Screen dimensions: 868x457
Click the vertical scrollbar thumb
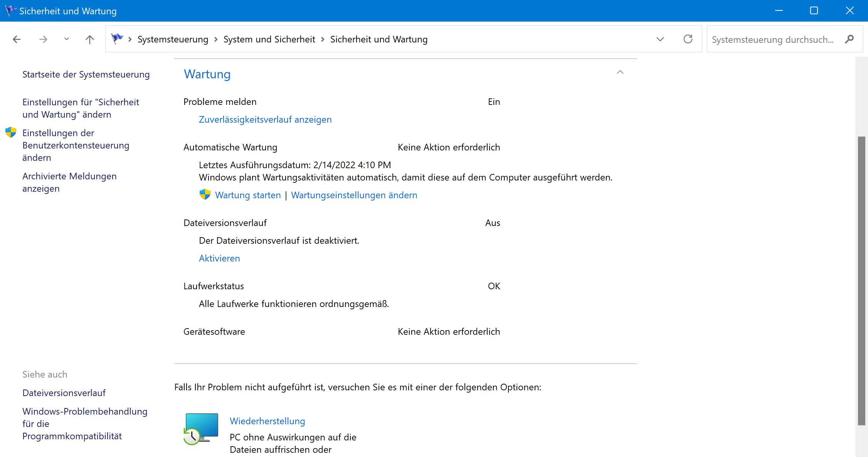861,281
